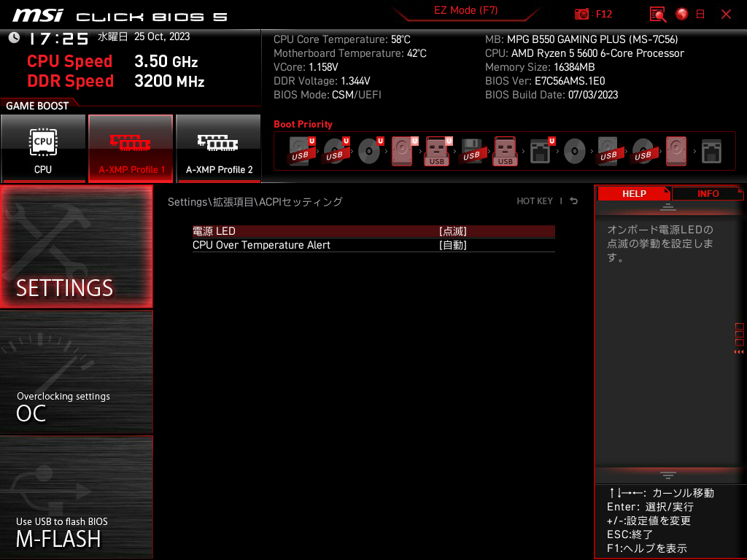Click the network boot icon at Boot Priority end
The image size is (747, 560).
point(711,151)
